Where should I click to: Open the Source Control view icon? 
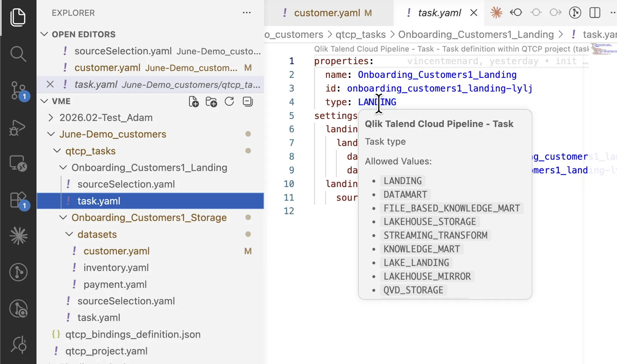18,90
